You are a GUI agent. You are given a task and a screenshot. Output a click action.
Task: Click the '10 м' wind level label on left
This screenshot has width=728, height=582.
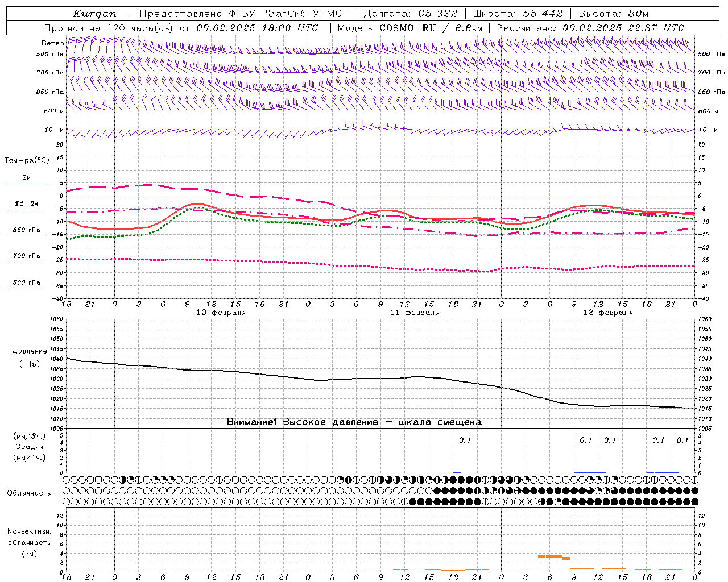point(54,130)
